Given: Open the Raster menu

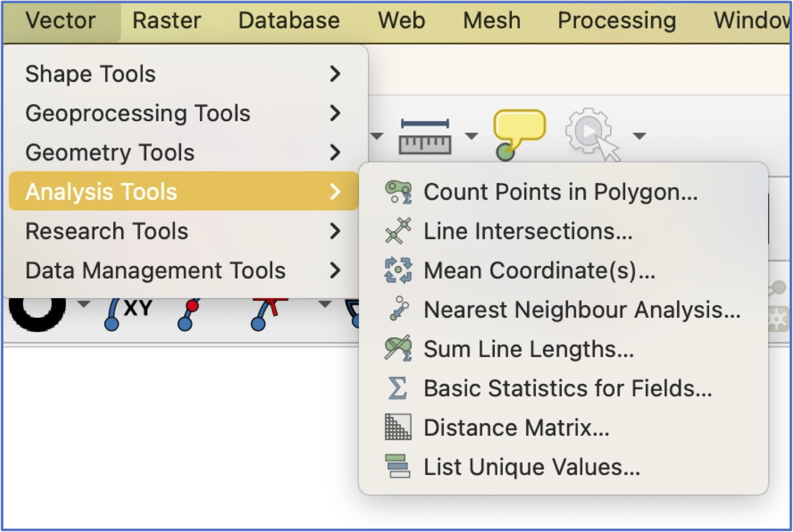Looking at the screenshot, I should (x=166, y=21).
